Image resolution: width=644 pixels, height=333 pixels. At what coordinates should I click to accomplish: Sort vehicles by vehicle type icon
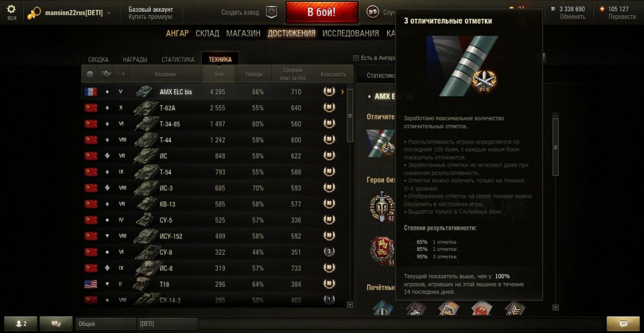click(x=106, y=74)
